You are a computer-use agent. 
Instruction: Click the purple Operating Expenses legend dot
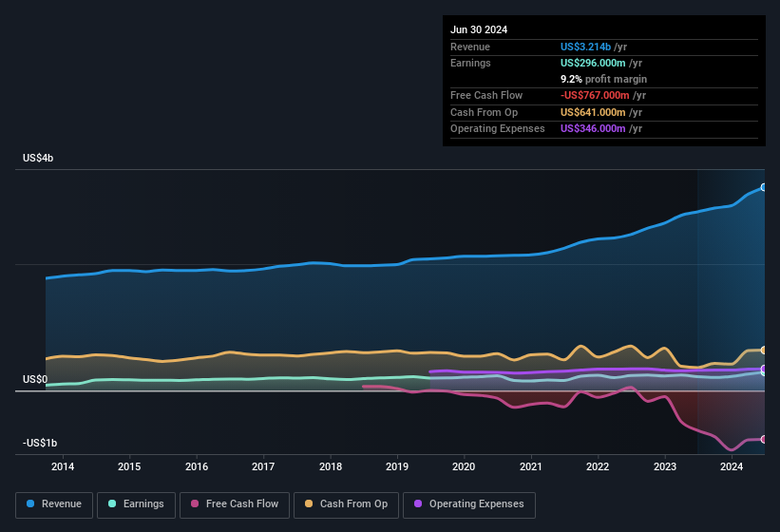tap(417, 504)
